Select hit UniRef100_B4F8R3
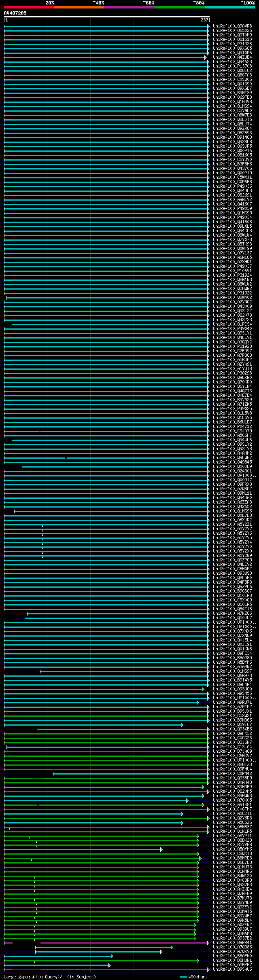 pyautogui.click(x=232, y=582)
